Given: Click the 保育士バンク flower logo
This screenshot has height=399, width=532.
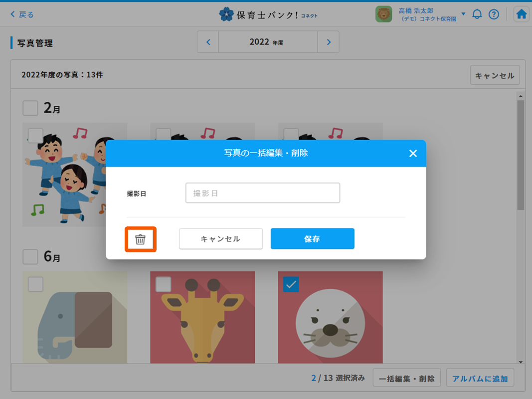Looking at the screenshot, I should click(226, 14).
